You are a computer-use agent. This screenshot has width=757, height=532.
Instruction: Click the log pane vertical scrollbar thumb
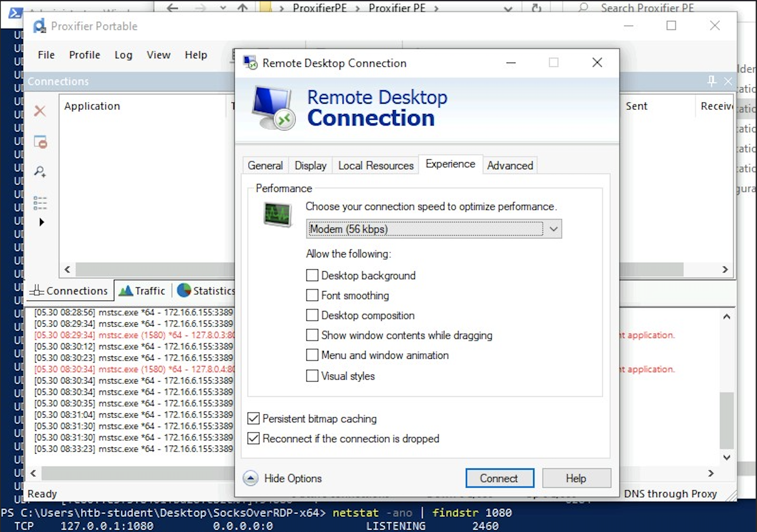click(x=726, y=420)
